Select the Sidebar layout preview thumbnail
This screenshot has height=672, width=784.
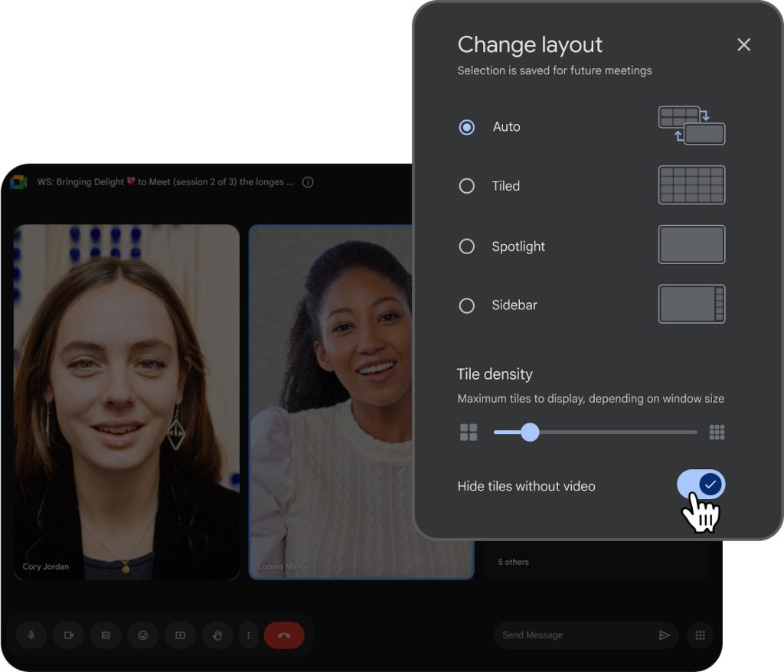(x=691, y=303)
